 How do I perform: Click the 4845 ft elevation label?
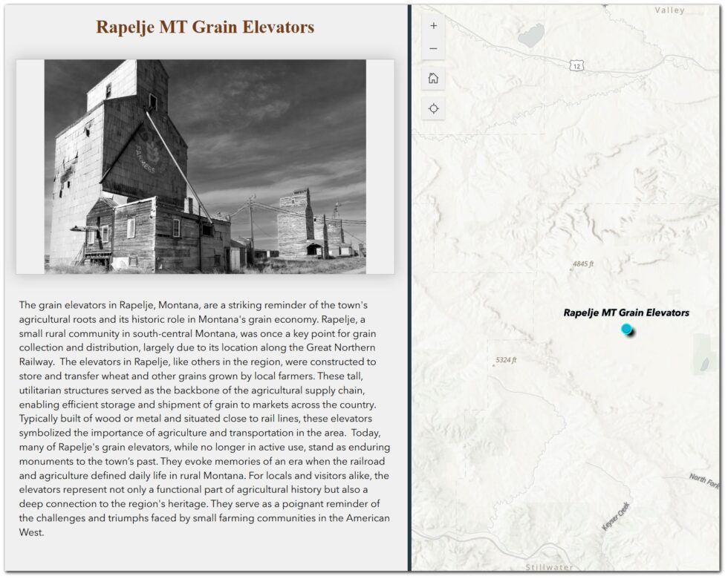tap(582, 264)
